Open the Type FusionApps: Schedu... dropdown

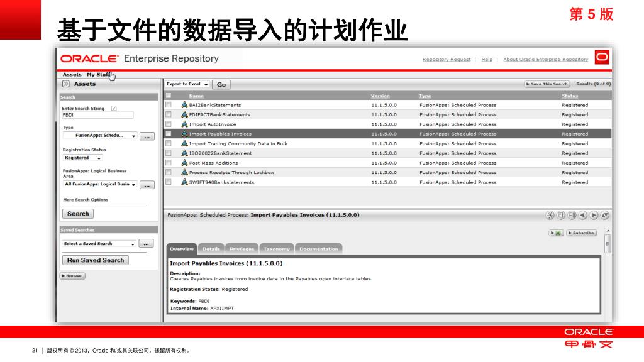pos(100,136)
